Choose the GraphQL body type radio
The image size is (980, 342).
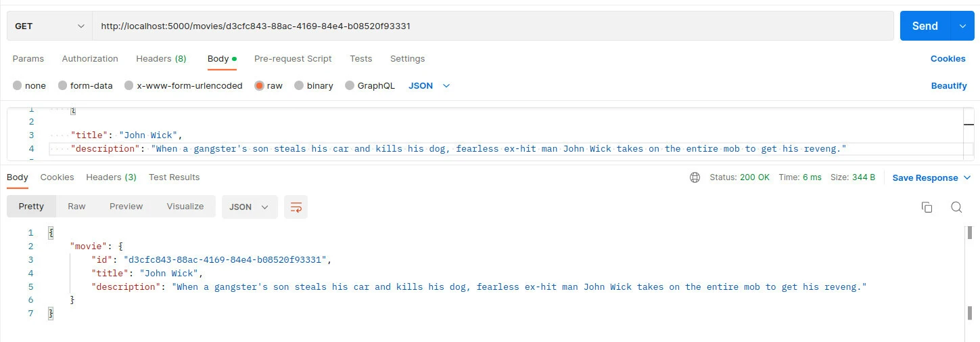point(350,86)
